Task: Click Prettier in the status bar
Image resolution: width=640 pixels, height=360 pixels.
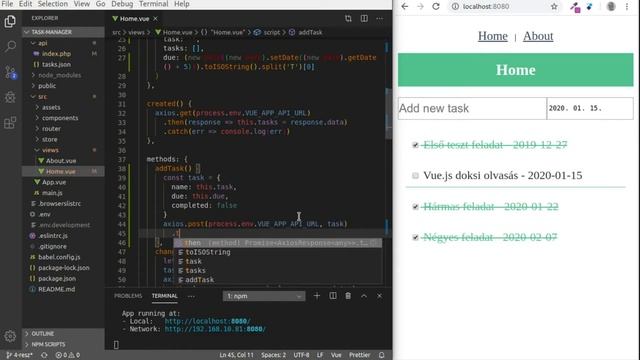Action: [x=360, y=355]
